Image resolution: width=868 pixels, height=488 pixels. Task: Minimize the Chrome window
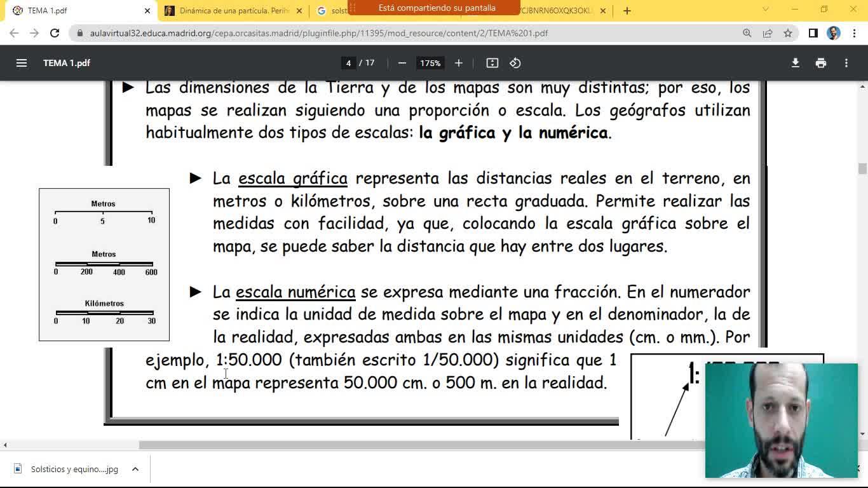pyautogui.click(x=794, y=10)
